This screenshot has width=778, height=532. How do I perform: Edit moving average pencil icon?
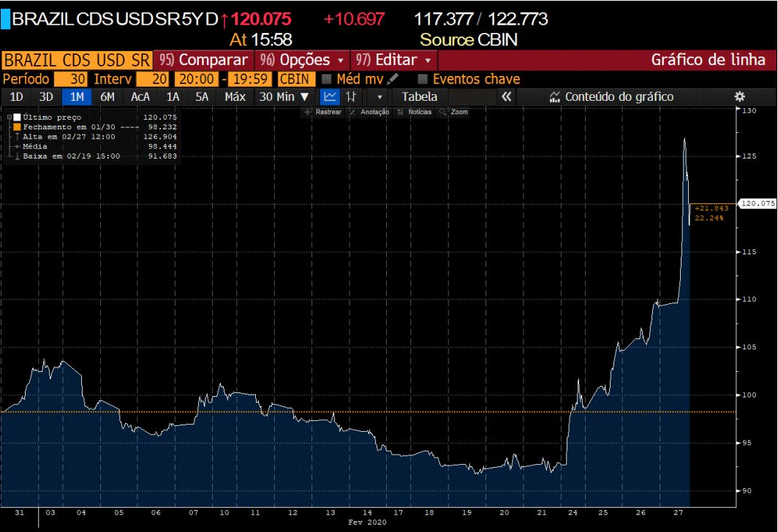393,79
